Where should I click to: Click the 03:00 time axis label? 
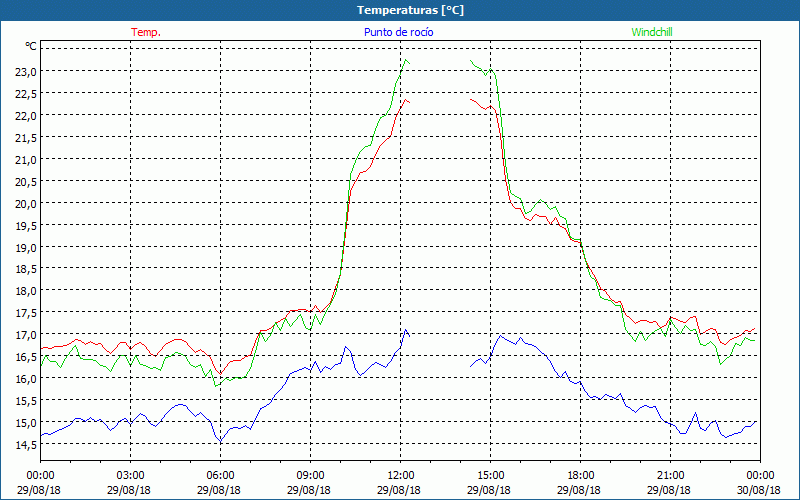point(130,476)
